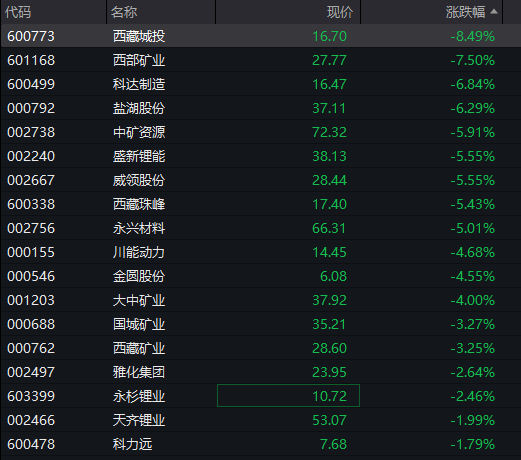Open 盐湖股份 stock name

click(x=139, y=108)
